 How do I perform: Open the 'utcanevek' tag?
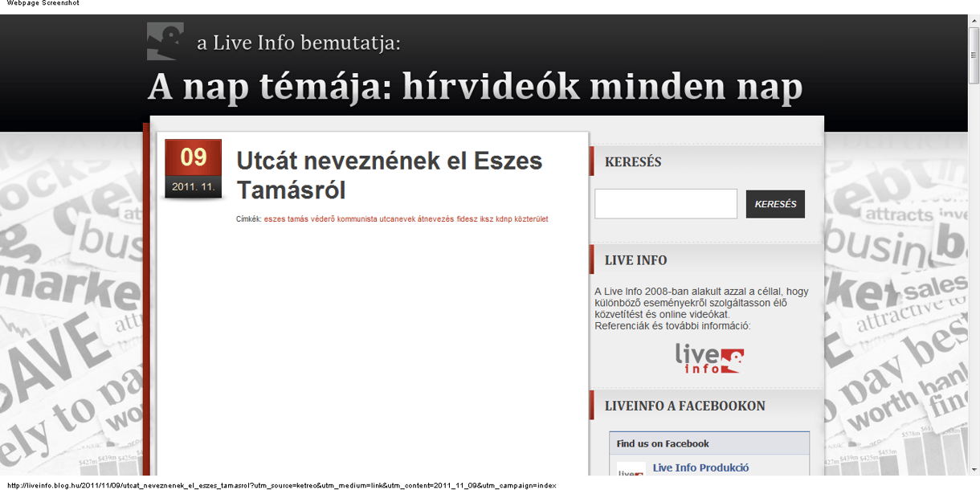tap(397, 218)
